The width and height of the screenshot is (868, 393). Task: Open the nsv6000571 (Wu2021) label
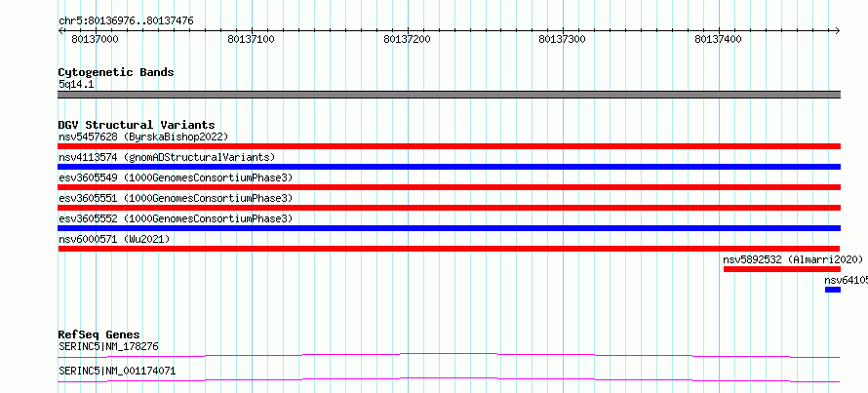coord(114,239)
